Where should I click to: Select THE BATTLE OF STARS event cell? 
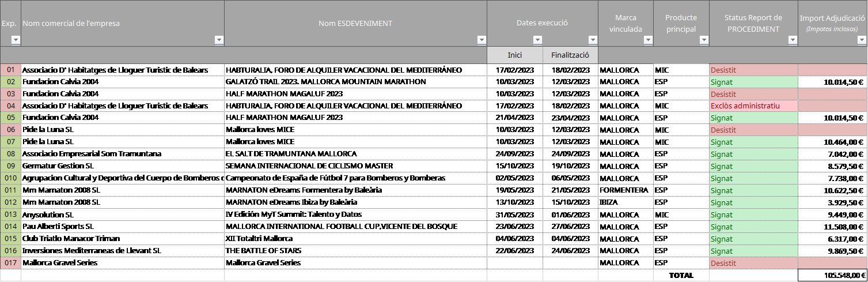click(355, 250)
